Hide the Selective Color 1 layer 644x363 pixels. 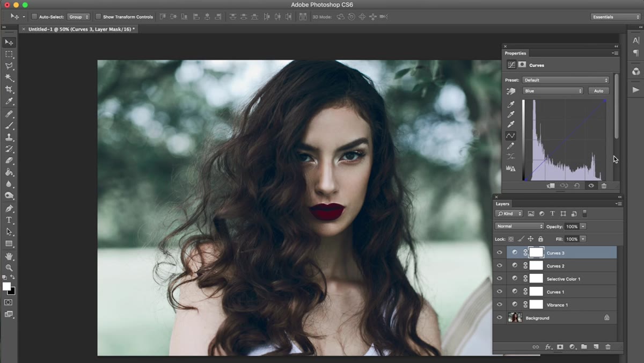coord(500,279)
